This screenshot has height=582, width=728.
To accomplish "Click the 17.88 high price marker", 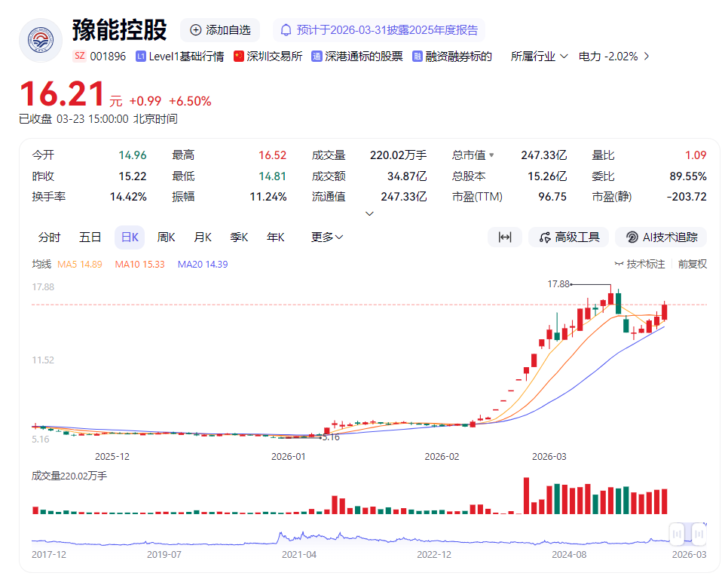I will pyautogui.click(x=558, y=283).
